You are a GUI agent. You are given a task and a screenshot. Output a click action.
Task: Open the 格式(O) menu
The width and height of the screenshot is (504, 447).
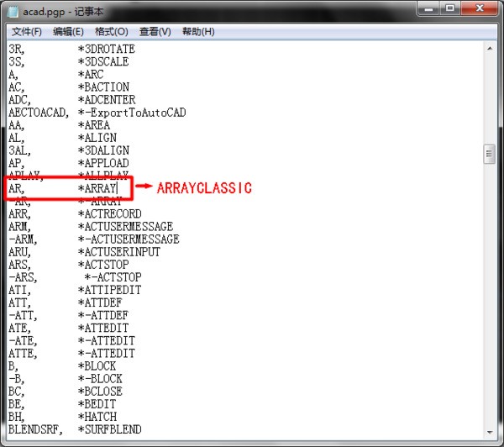(111, 32)
